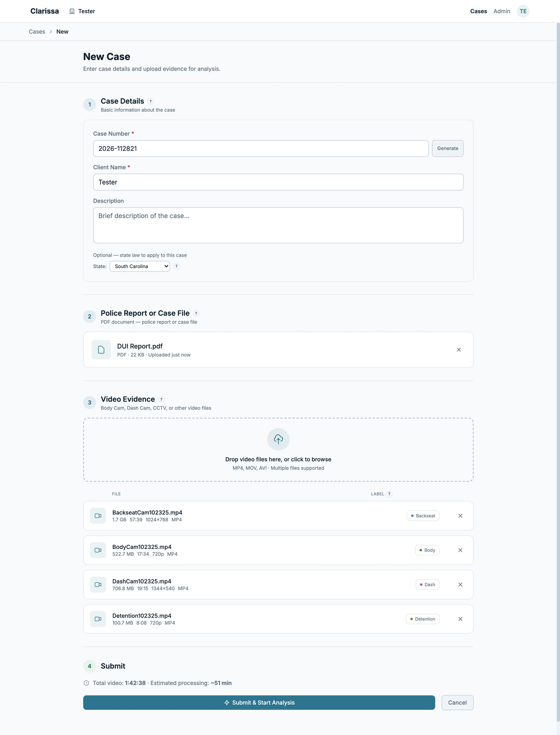This screenshot has width=560, height=735.
Task: Focus the Case Number field
Action: (x=261, y=148)
